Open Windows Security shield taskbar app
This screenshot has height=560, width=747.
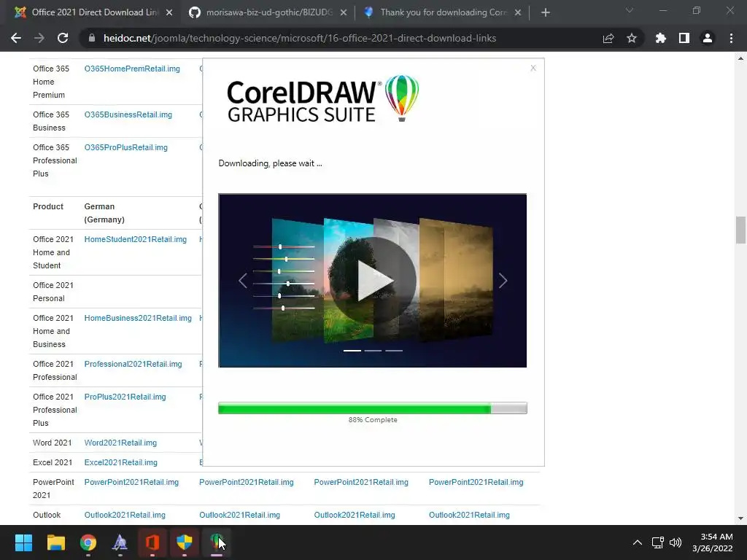point(185,542)
